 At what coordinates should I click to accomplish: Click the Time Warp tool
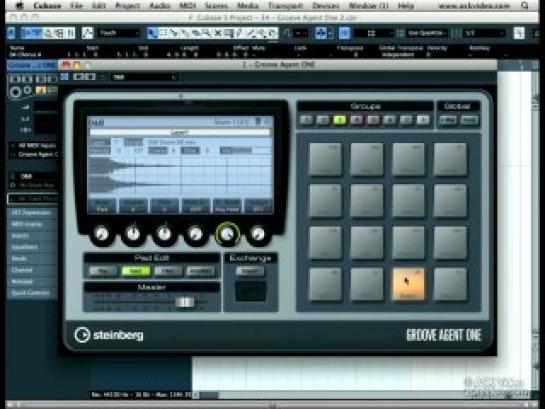[x=228, y=33]
